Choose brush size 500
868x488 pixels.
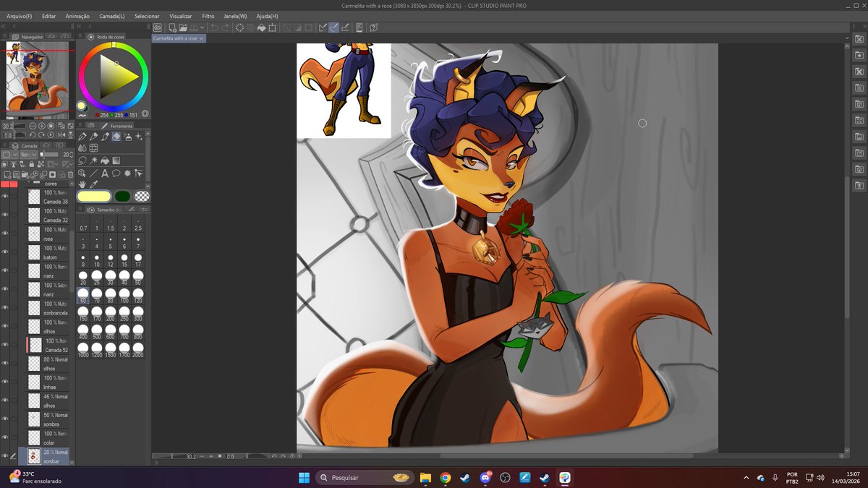pos(97,330)
